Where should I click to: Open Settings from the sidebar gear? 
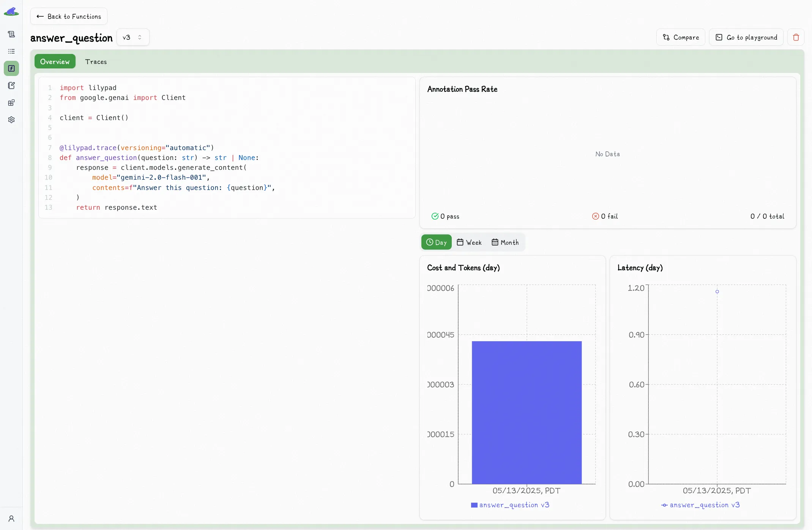11,120
